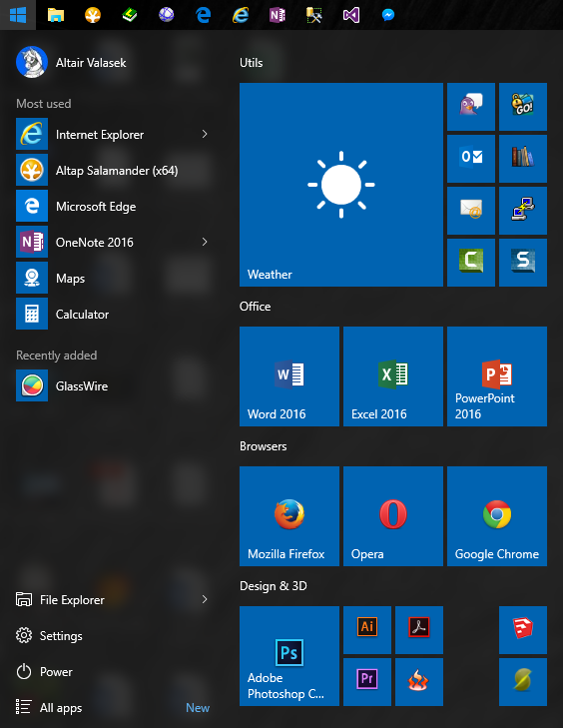Launch the Adobe Acrobat tile

419,630
